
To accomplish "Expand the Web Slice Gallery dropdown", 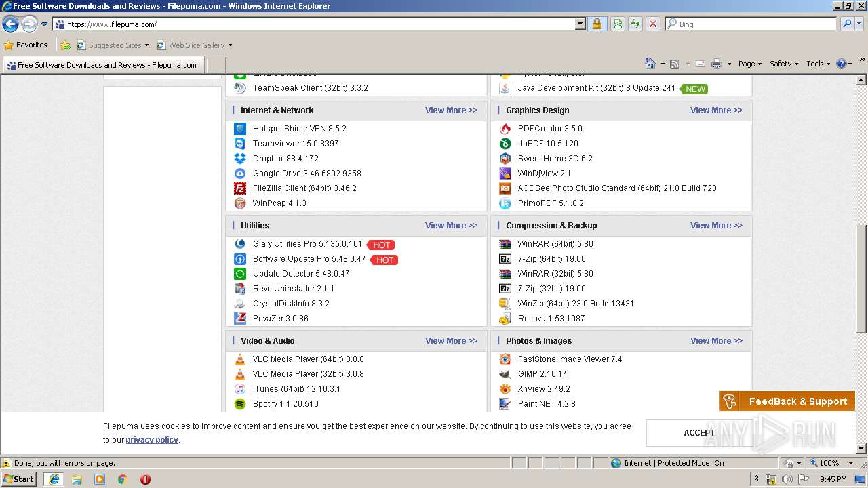I will pos(230,45).
